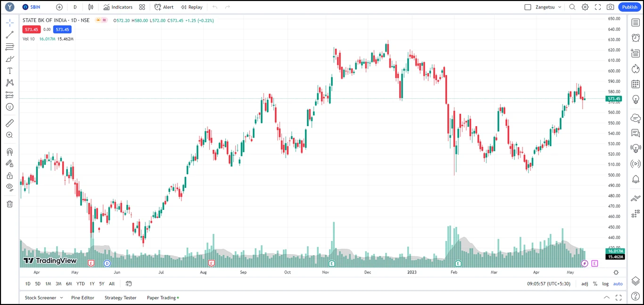Select the 6M date range
Screen dimensions: 644x305
click(x=69, y=284)
